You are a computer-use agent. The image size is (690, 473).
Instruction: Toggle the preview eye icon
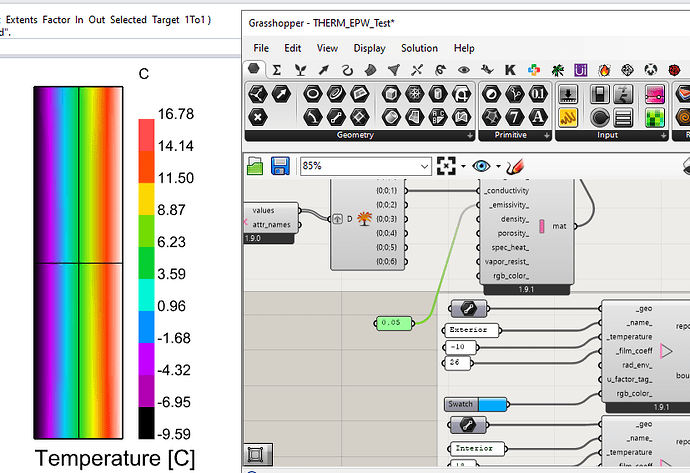click(481, 166)
